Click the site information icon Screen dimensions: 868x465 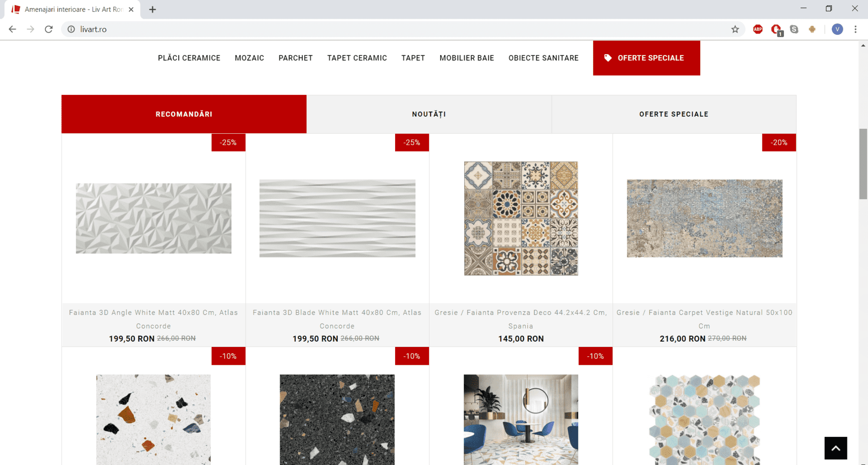click(x=71, y=29)
